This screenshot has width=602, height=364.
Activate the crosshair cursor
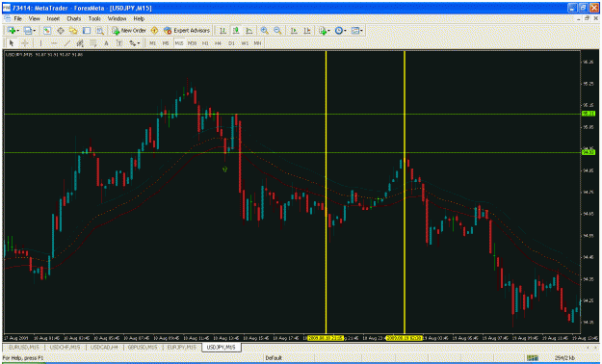[25, 43]
